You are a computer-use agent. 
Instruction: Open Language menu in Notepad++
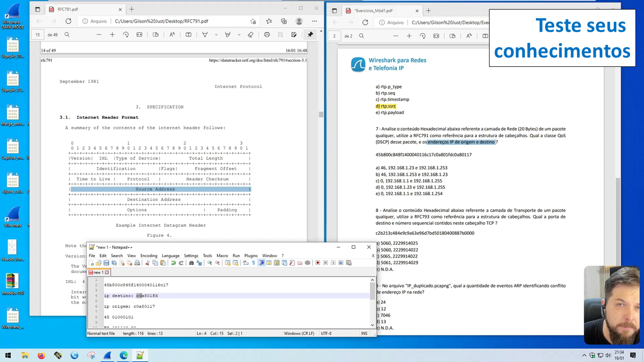(171, 255)
